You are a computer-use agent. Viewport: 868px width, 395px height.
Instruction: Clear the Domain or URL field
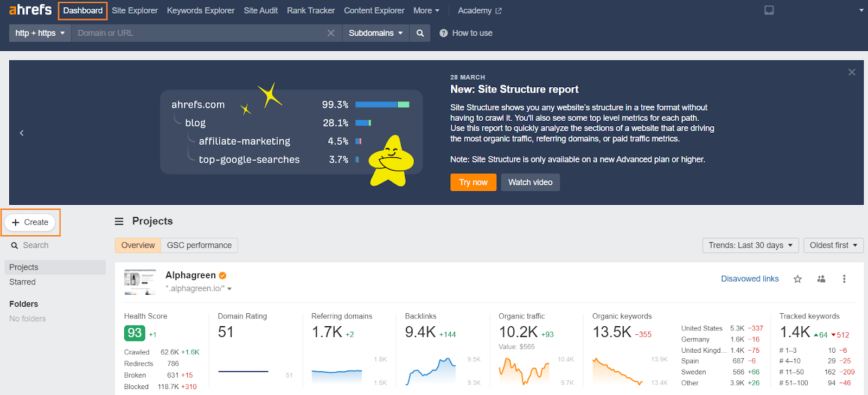coord(331,33)
